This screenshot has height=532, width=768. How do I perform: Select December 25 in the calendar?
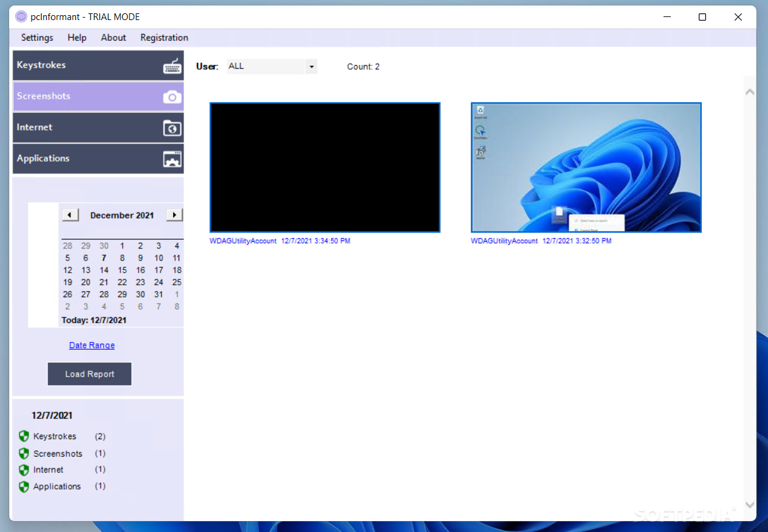point(177,282)
